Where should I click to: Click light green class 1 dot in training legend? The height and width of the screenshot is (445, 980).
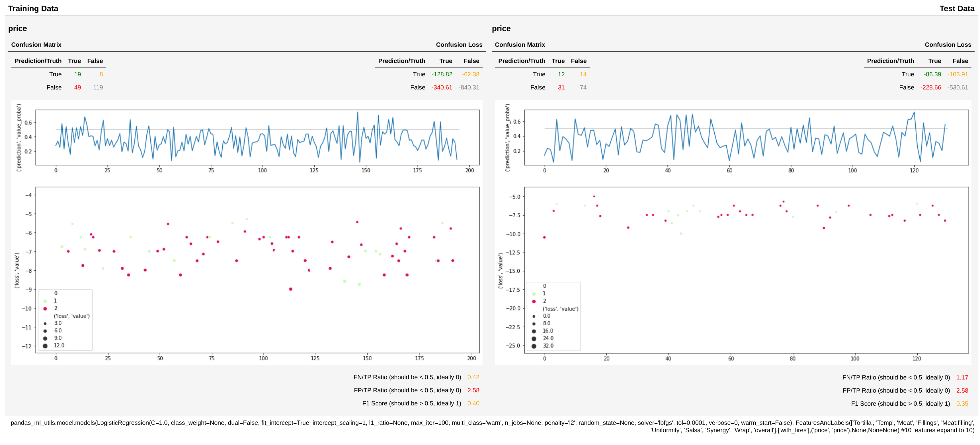pyautogui.click(x=45, y=301)
